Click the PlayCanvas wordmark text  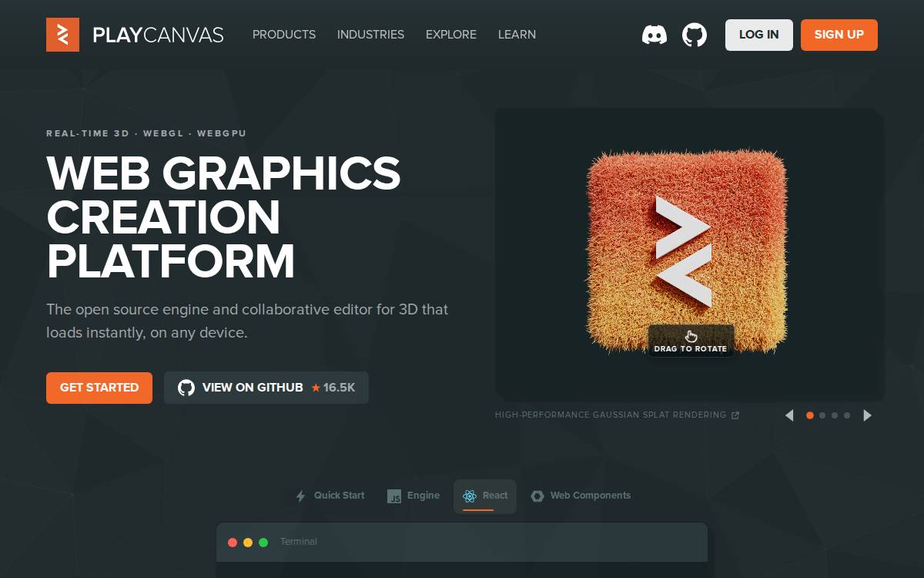point(158,35)
